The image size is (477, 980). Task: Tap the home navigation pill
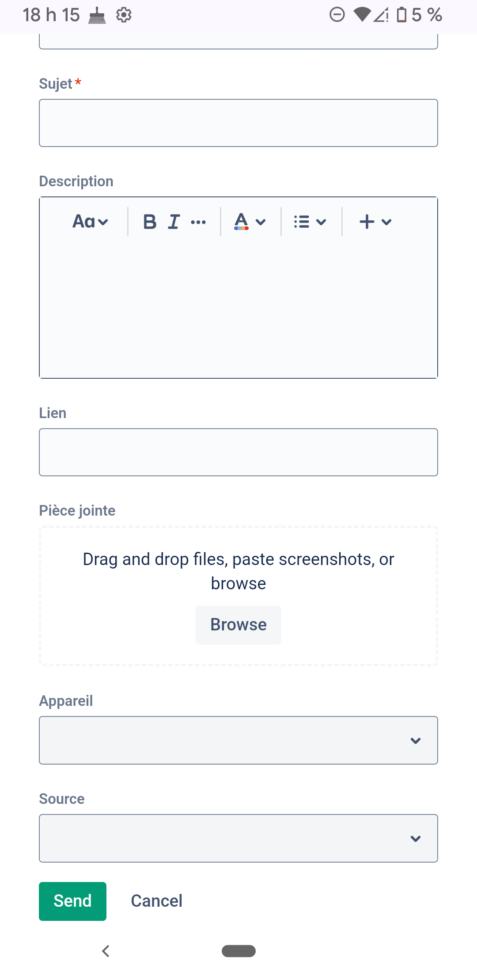(238, 951)
